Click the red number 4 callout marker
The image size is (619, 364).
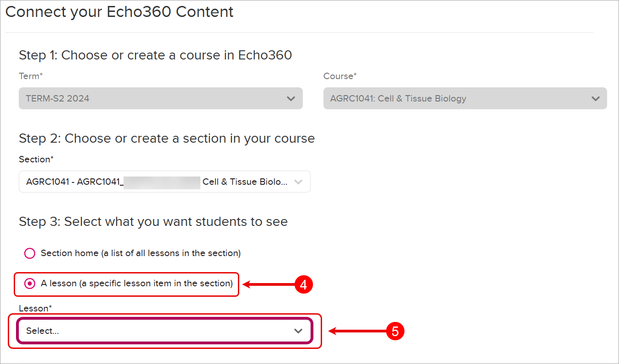click(303, 284)
